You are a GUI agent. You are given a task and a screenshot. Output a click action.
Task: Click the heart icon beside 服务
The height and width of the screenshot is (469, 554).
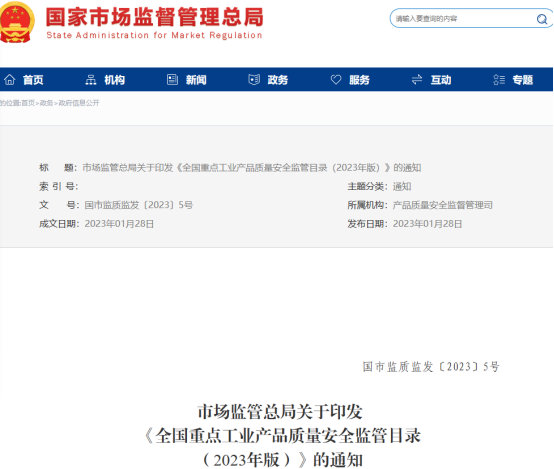[336, 80]
